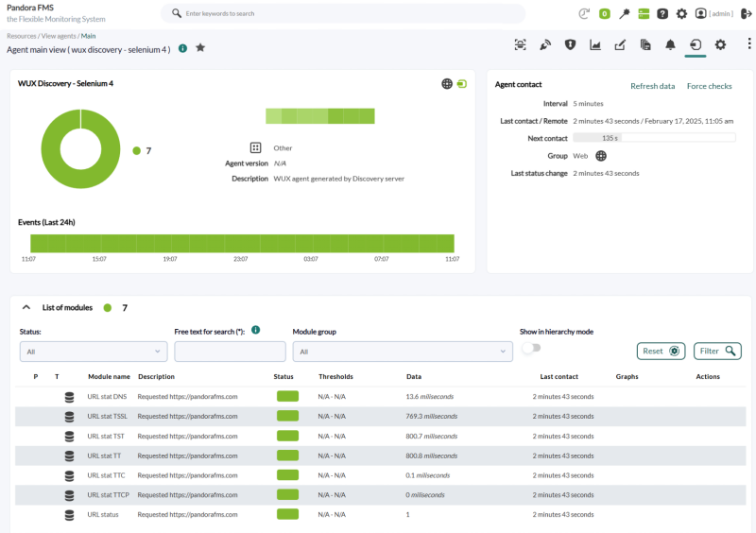Open the magic wand tools icon

point(625,13)
